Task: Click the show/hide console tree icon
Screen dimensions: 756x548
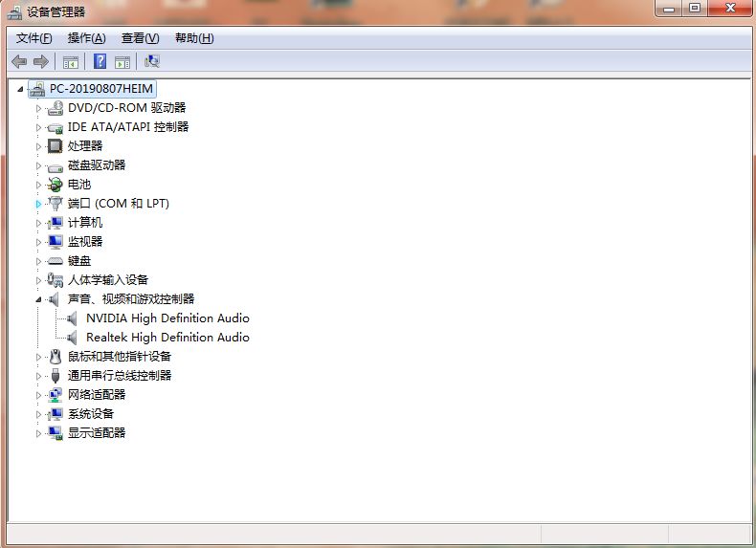Action: tap(71, 62)
